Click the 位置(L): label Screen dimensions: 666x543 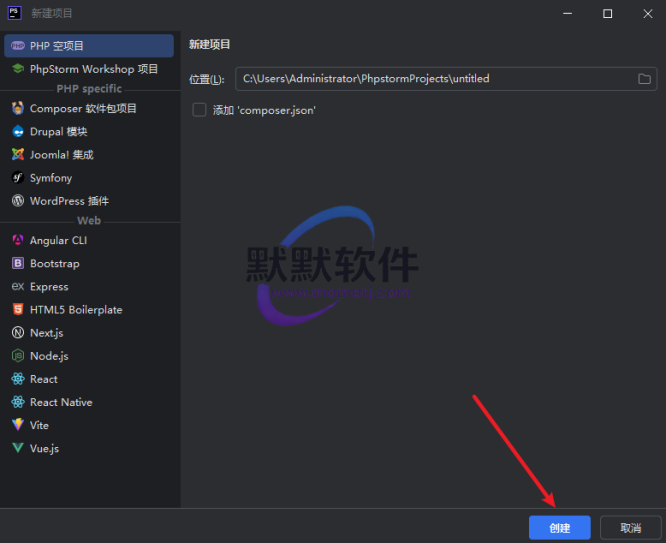[207, 79]
